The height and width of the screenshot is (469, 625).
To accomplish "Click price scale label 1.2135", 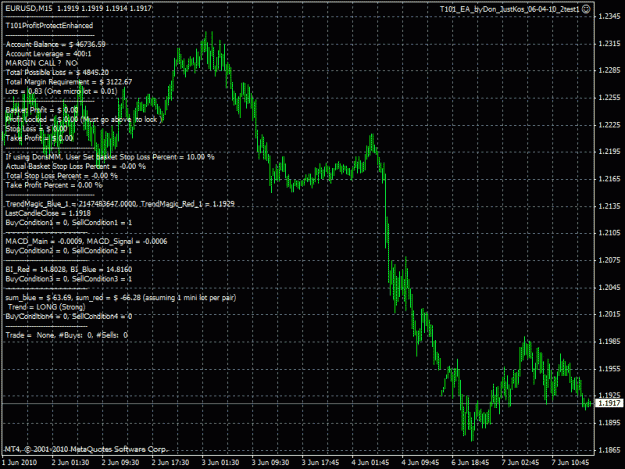I will point(610,206).
